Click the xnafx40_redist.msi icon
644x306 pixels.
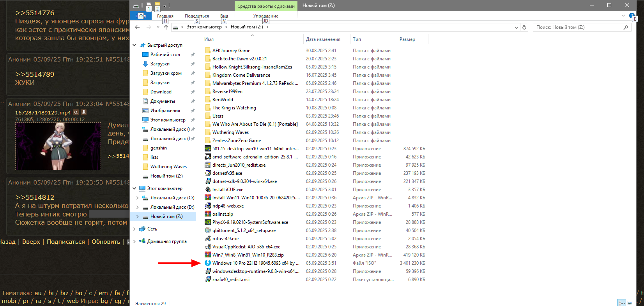[x=208, y=280]
